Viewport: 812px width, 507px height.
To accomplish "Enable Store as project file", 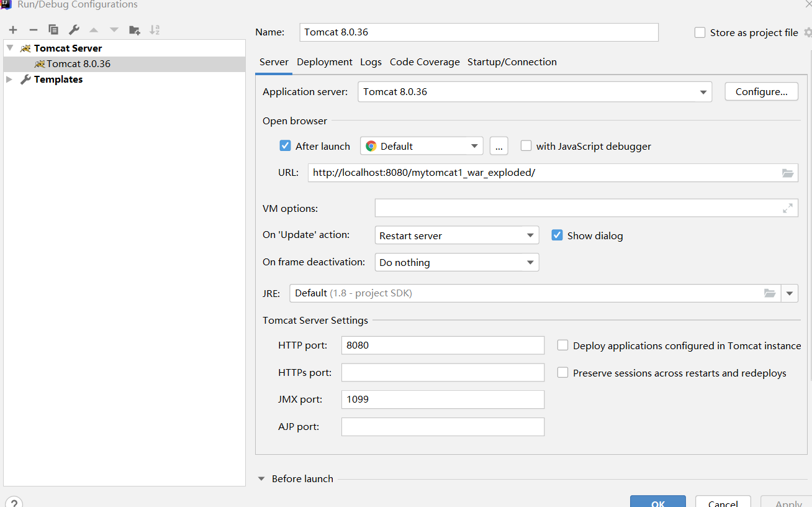I will point(700,32).
